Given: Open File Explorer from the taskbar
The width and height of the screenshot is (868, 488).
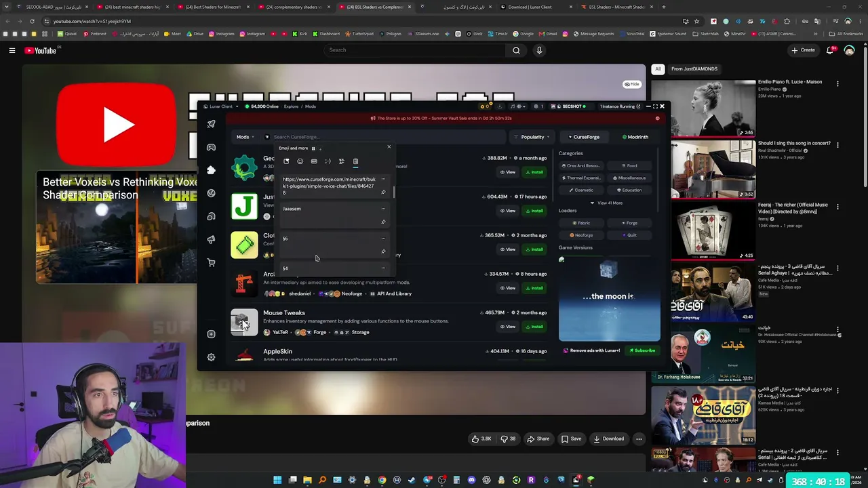Looking at the screenshot, I should 307,480.
